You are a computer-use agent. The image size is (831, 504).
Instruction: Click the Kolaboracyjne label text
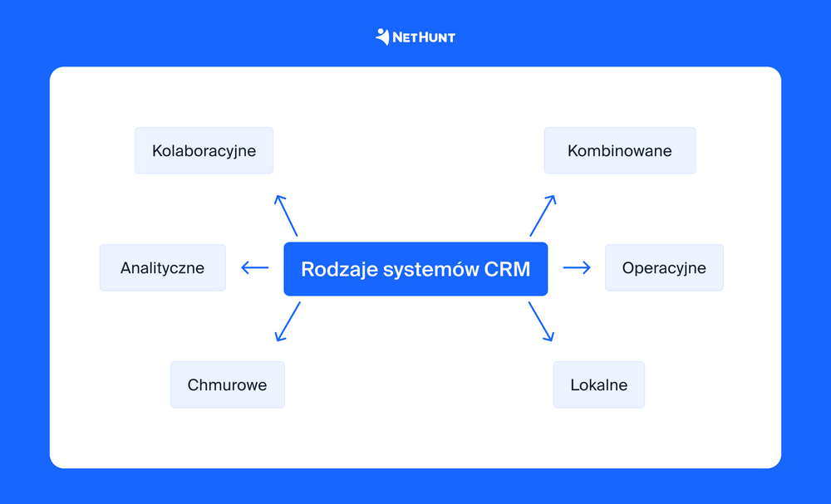coord(204,150)
